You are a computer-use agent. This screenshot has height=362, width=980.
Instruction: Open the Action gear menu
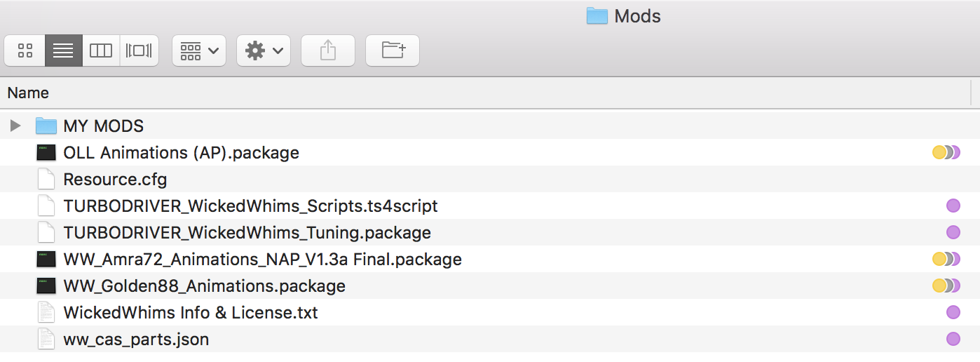(x=264, y=51)
